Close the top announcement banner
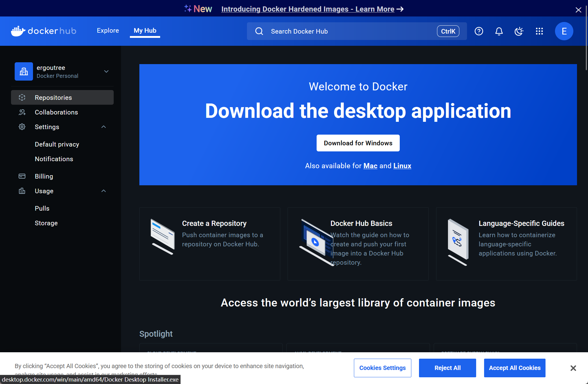 (x=578, y=10)
